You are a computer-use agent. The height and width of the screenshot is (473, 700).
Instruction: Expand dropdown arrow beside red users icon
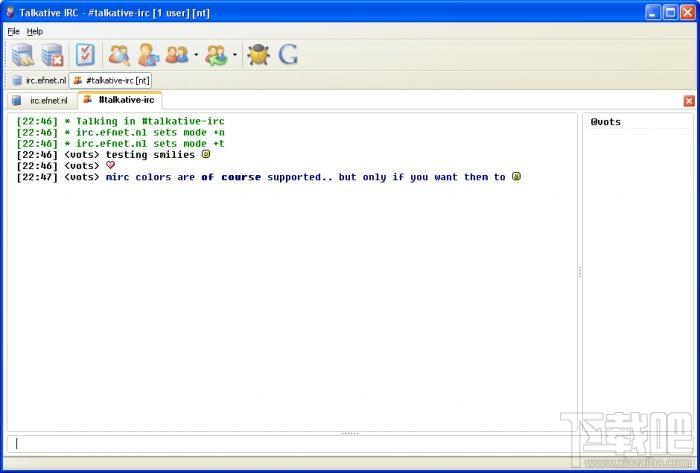[x=196, y=55]
